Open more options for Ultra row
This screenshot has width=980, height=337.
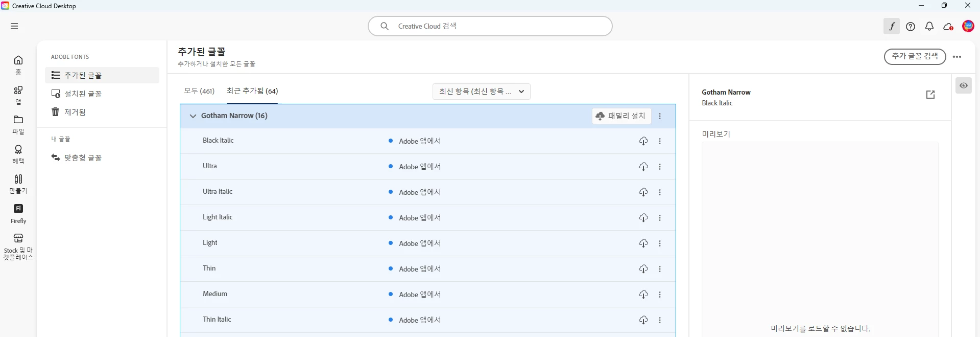pyautogui.click(x=660, y=167)
